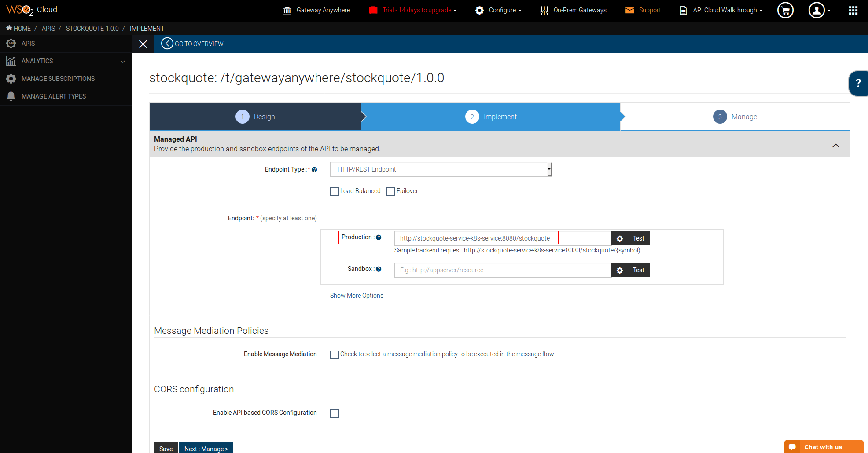Click the Production endpoint URL field
The width and height of the screenshot is (868, 453).
coord(503,238)
